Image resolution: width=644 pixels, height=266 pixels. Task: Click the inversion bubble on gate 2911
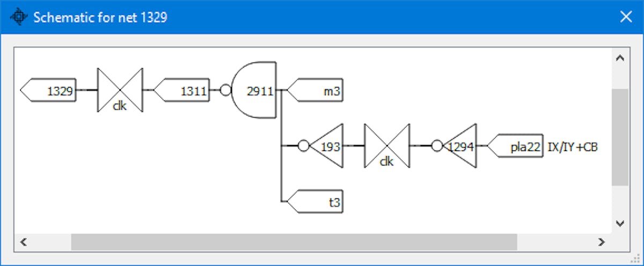pyautogui.click(x=225, y=90)
